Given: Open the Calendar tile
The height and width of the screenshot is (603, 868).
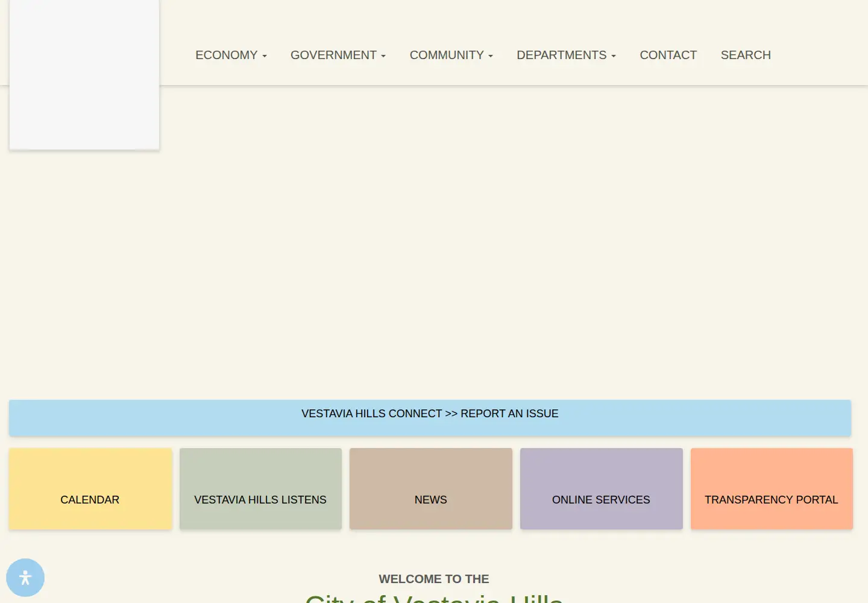Looking at the screenshot, I should tap(90, 488).
